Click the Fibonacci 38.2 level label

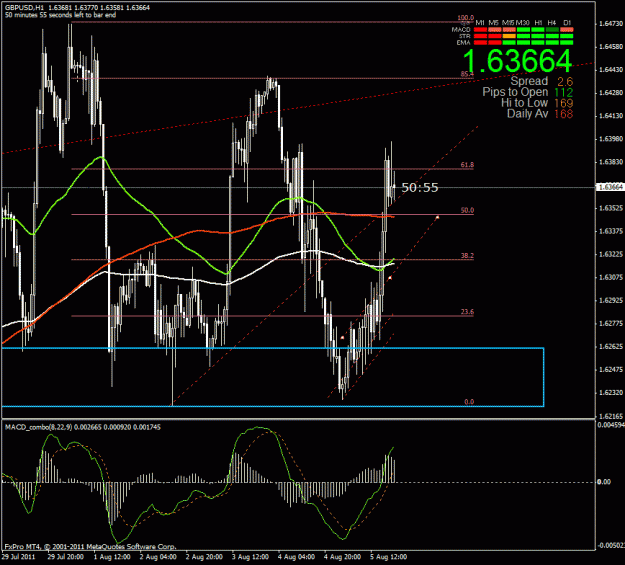click(467, 256)
